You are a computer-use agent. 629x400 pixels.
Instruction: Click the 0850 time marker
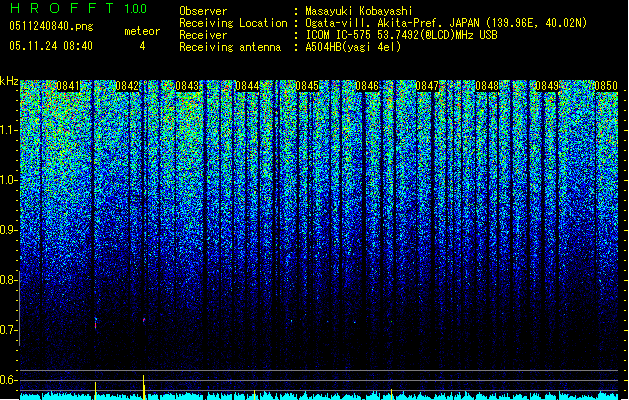(606, 86)
